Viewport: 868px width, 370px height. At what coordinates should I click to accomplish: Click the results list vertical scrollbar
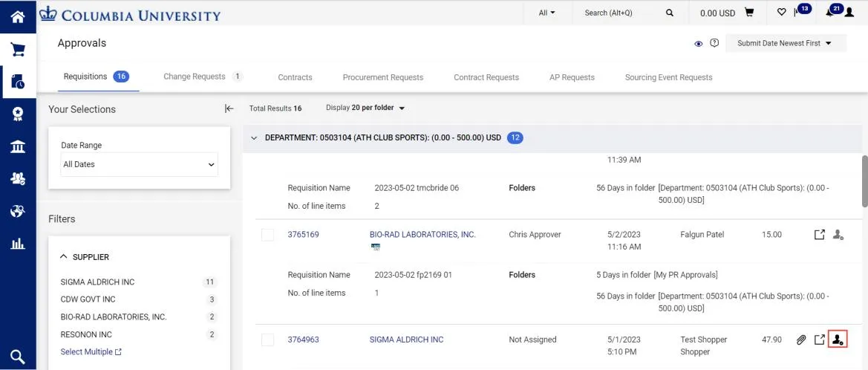(x=865, y=181)
